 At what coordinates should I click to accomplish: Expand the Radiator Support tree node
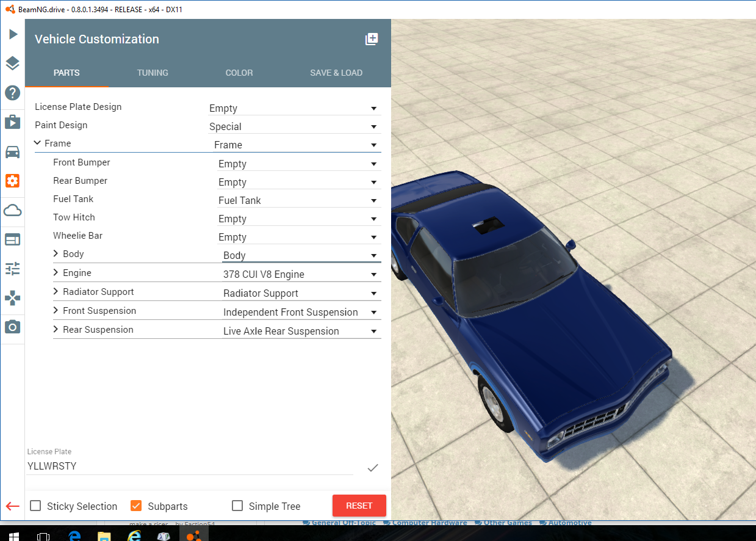click(x=56, y=291)
